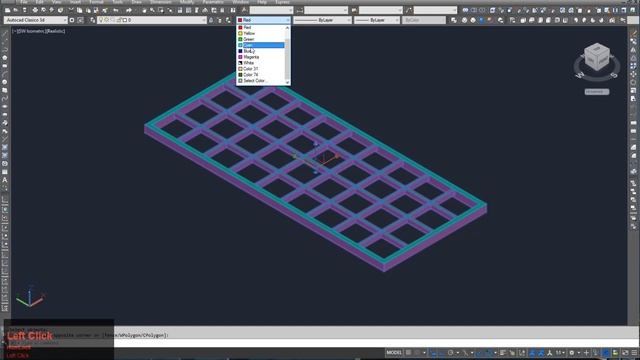Click the Redo arrow icon
This screenshot has height=360, width=640.
(129, 10)
